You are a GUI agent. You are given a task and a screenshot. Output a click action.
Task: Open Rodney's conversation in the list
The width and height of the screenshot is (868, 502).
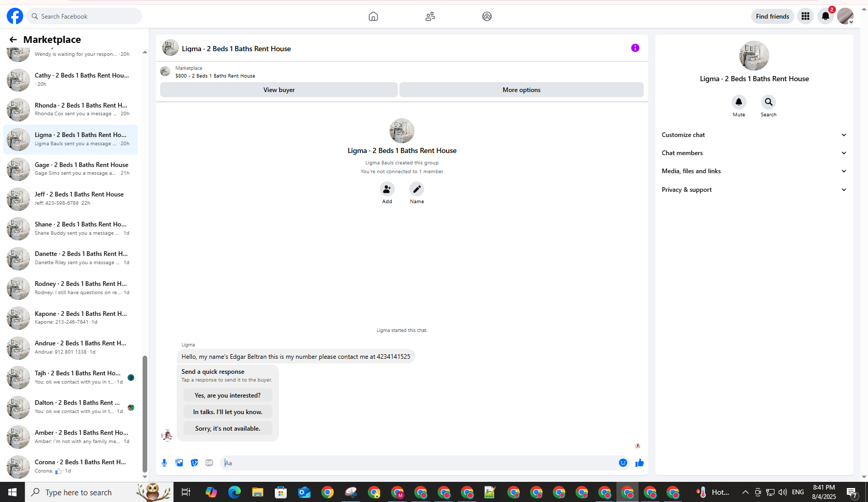[71, 288]
